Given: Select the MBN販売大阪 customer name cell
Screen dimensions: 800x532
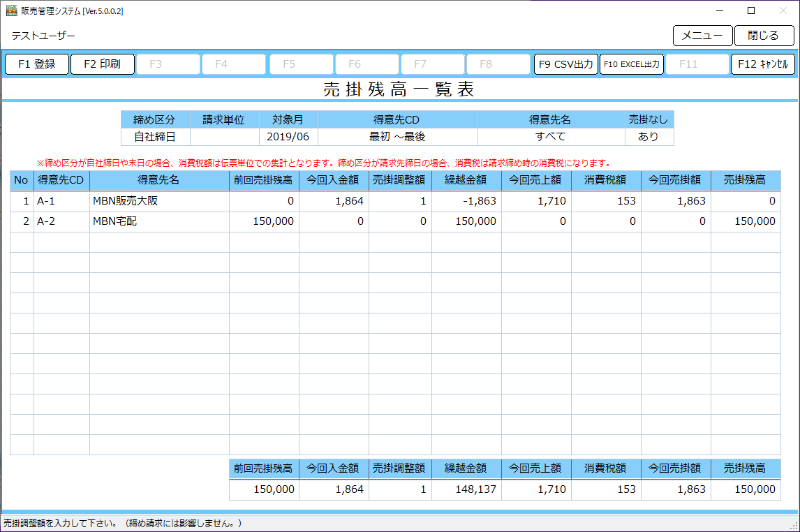Looking at the screenshot, I should [159, 202].
